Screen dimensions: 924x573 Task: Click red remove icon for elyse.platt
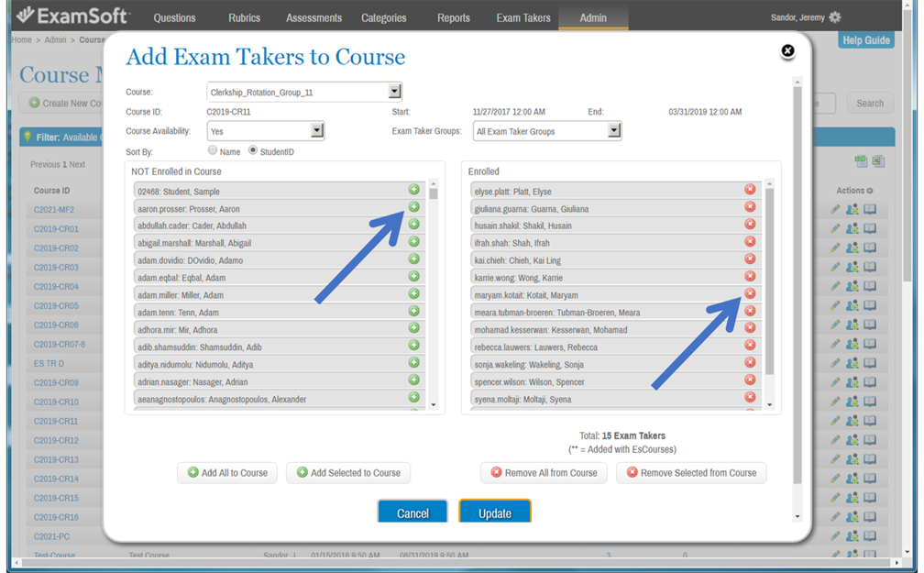750,190
